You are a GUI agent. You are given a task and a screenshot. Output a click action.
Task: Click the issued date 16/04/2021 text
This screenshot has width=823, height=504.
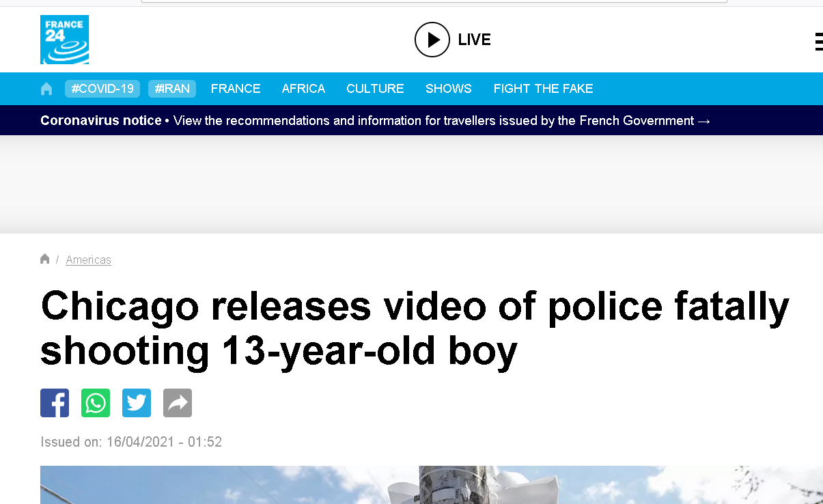coord(131,442)
